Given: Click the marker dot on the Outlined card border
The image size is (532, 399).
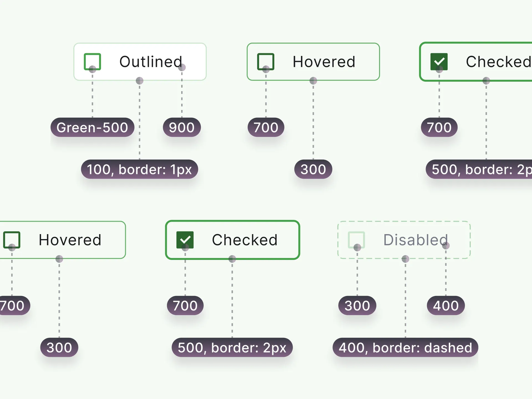Looking at the screenshot, I should click(140, 80).
